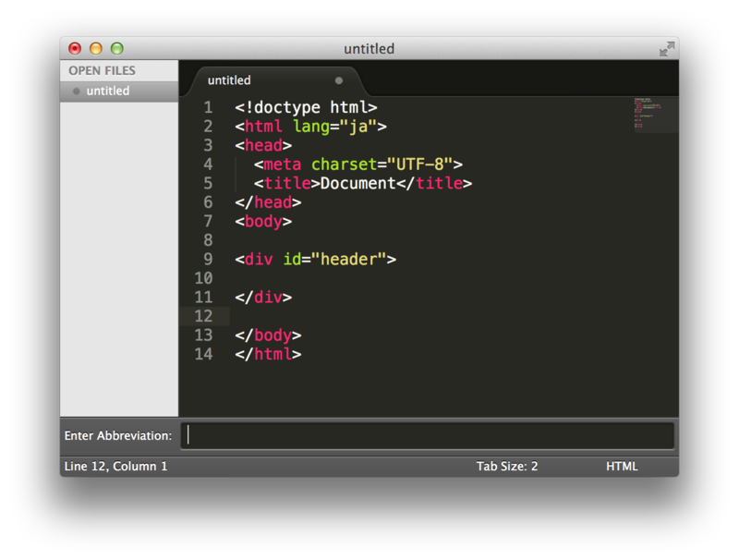Click the dot beside untitled in sidebar

click(x=77, y=91)
